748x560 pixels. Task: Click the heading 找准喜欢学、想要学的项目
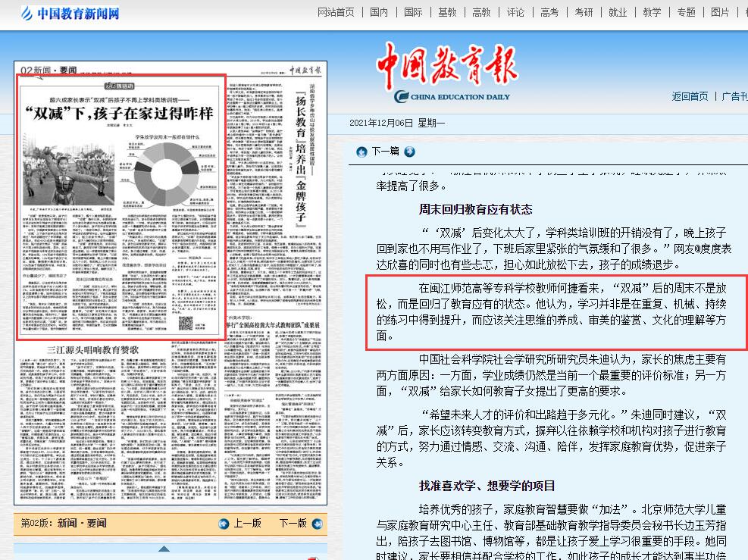[487, 486]
